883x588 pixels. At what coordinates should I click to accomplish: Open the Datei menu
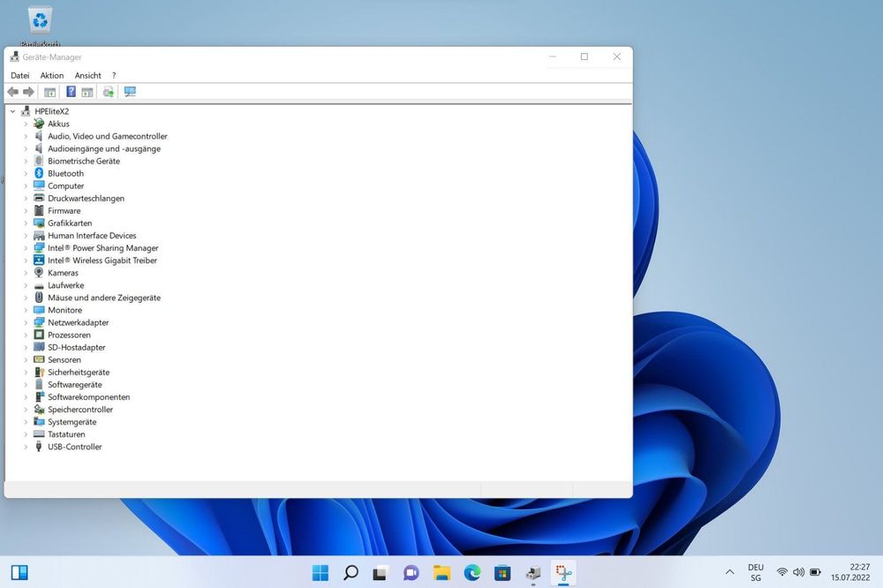[x=19, y=75]
